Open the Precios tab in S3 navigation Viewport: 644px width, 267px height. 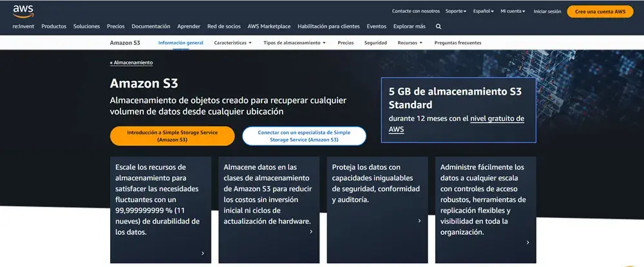(x=345, y=42)
